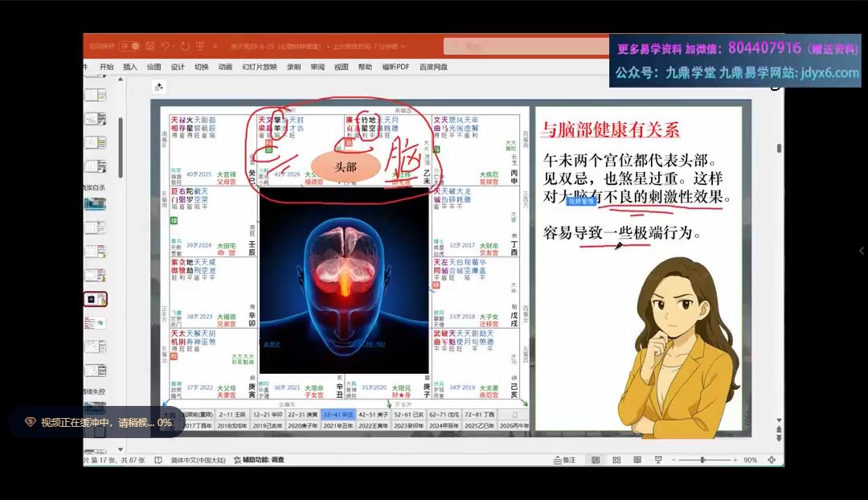Switch to the 百度网盘 tab

coord(433,68)
